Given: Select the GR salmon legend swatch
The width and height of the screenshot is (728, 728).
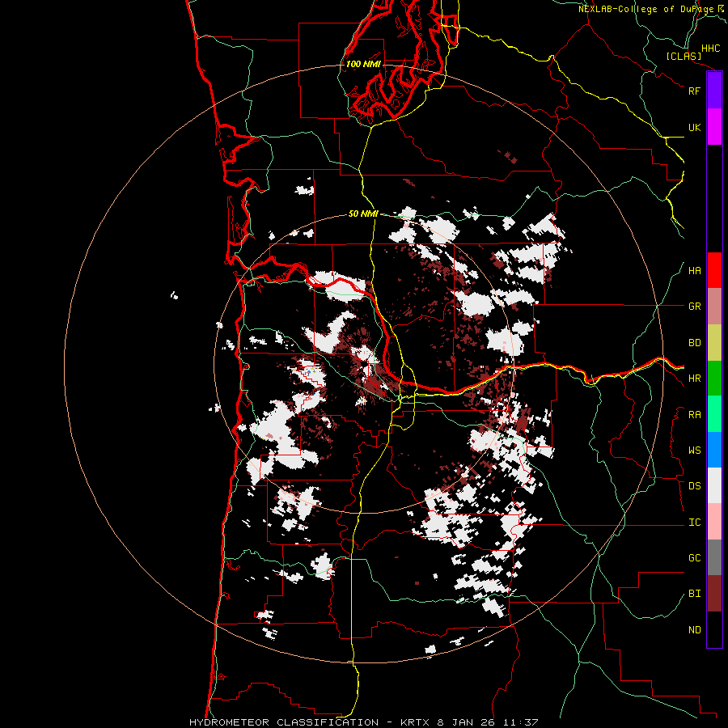Looking at the screenshot, I should 714,306.
